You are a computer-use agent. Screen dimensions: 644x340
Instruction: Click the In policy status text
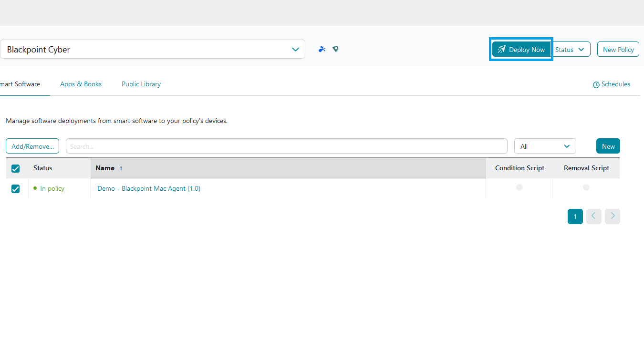(52, 188)
